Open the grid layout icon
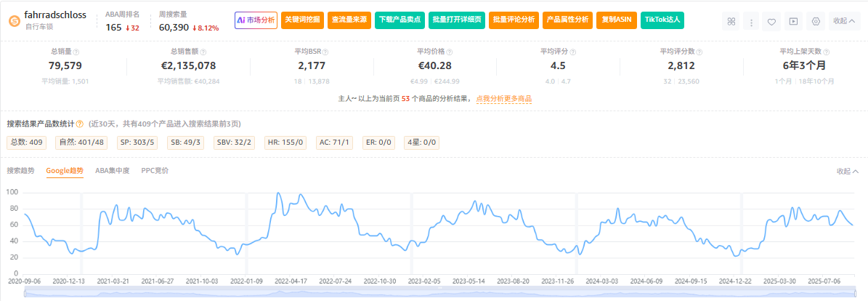 tap(732, 21)
